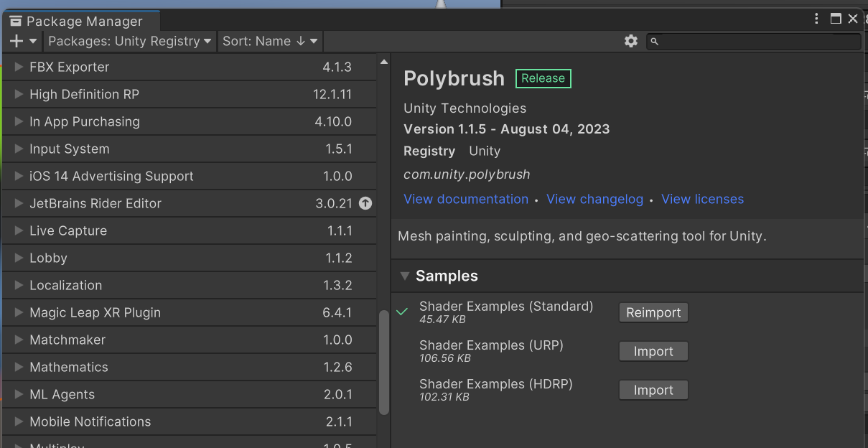
Task: Select iOS 14 Advertising Support package
Action: point(190,176)
